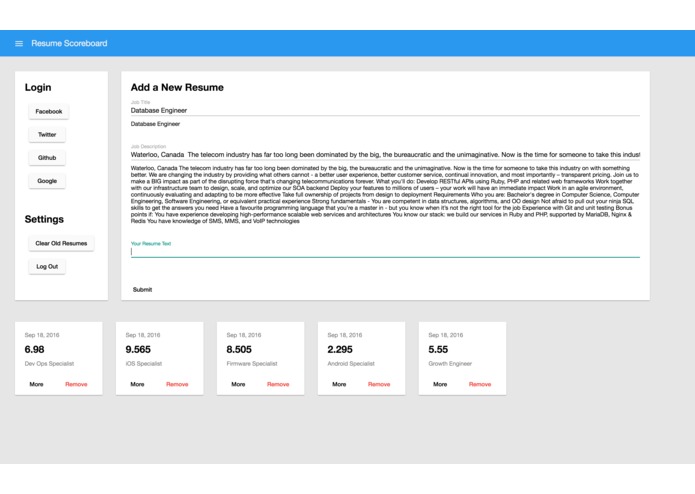Log in with Google
This screenshot has height=494, width=695.
pyautogui.click(x=47, y=181)
